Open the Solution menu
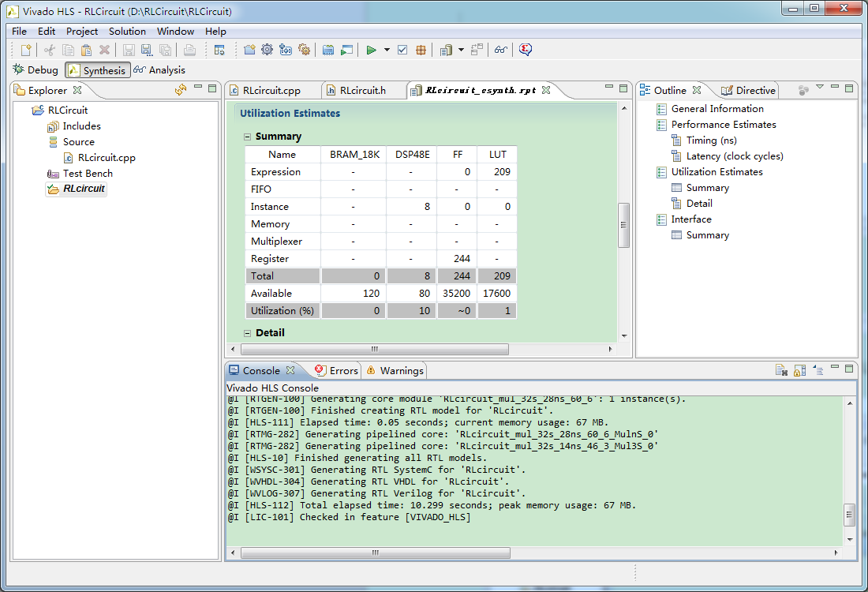Image resolution: width=868 pixels, height=592 pixels. (x=127, y=32)
